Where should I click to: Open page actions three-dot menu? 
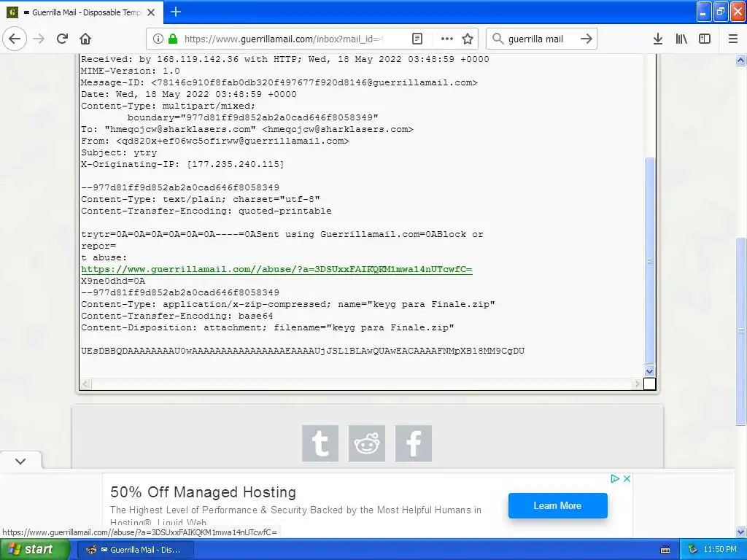point(447,39)
